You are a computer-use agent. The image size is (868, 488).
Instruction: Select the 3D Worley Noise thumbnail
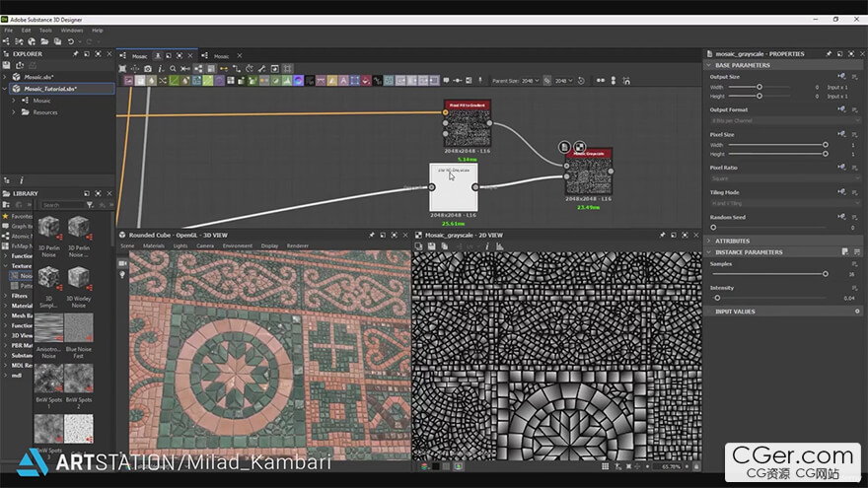point(79,277)
